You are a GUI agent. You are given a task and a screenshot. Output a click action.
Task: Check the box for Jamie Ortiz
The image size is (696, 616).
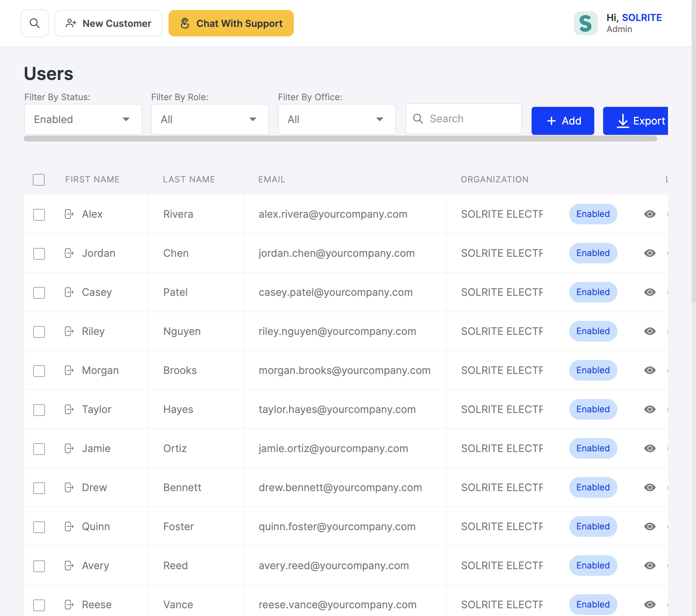[39, 449]
